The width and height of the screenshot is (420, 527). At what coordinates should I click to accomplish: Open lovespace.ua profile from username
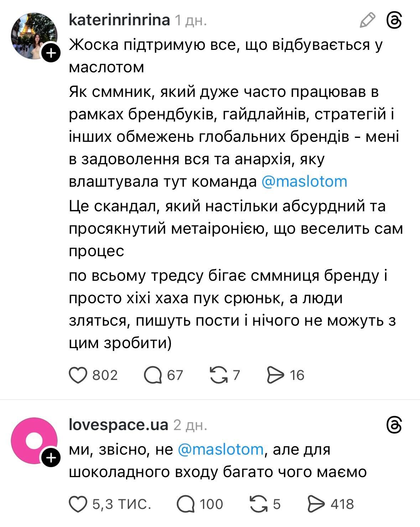[118, 425]
